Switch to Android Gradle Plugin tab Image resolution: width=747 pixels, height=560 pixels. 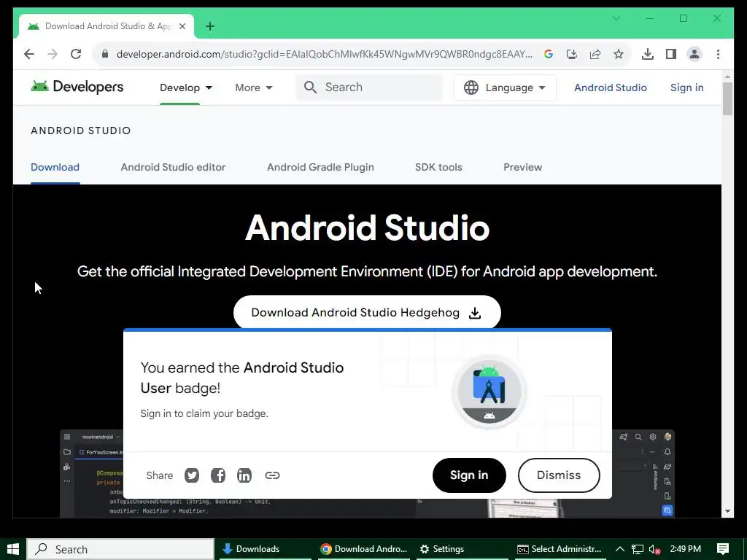coord(320,167)
